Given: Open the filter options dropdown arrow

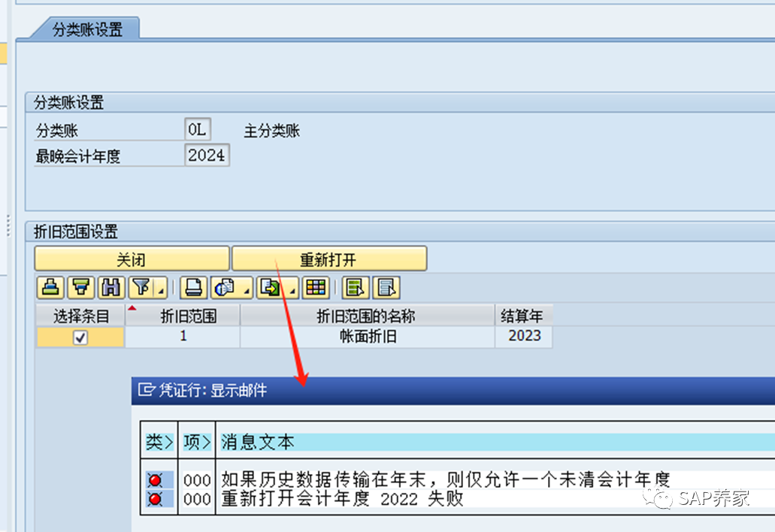Looking at the screenshot, I should [x=161, y=288].
